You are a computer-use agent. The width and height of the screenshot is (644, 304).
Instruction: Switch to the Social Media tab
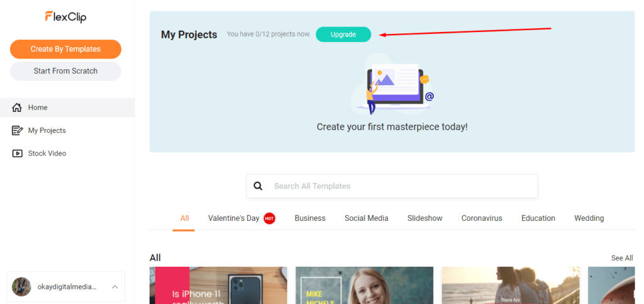(366, 218)
